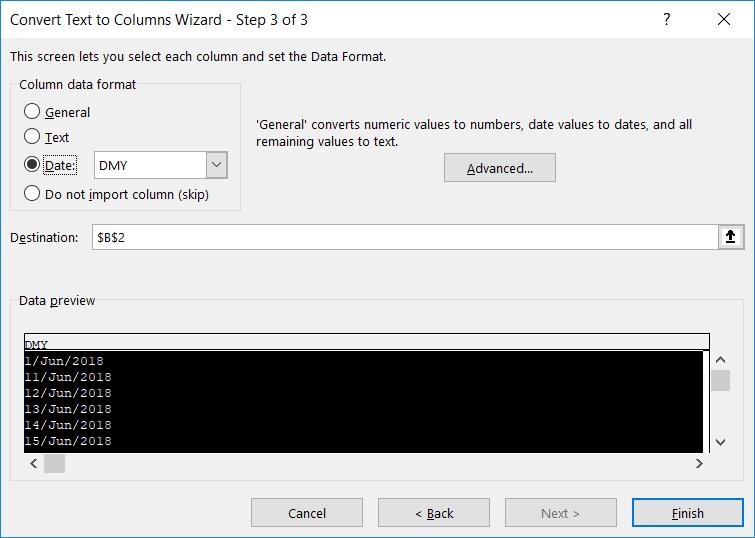Click the collapse dialog icon beside Destination
755x538 pixels.
point(731,237)
